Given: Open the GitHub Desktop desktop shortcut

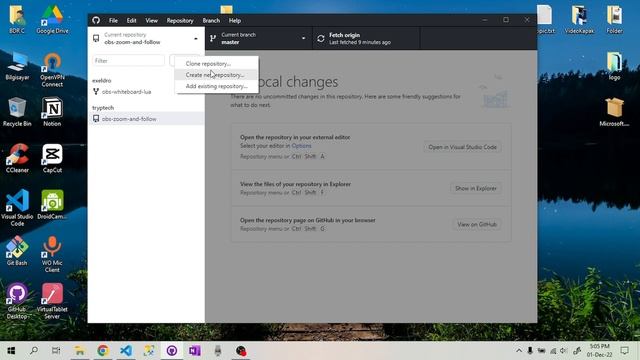Looking at the screenshot, I should pyautogui.click(x=17, y=301).
